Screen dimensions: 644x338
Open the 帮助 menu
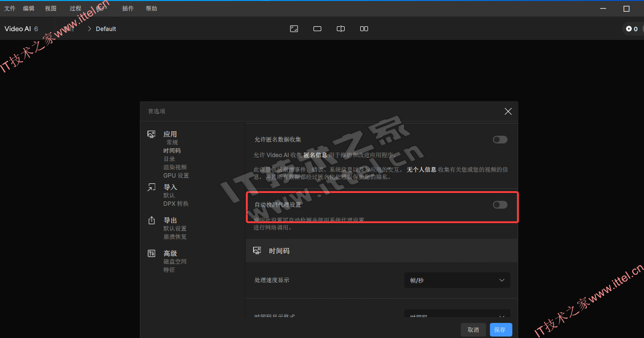151,8
